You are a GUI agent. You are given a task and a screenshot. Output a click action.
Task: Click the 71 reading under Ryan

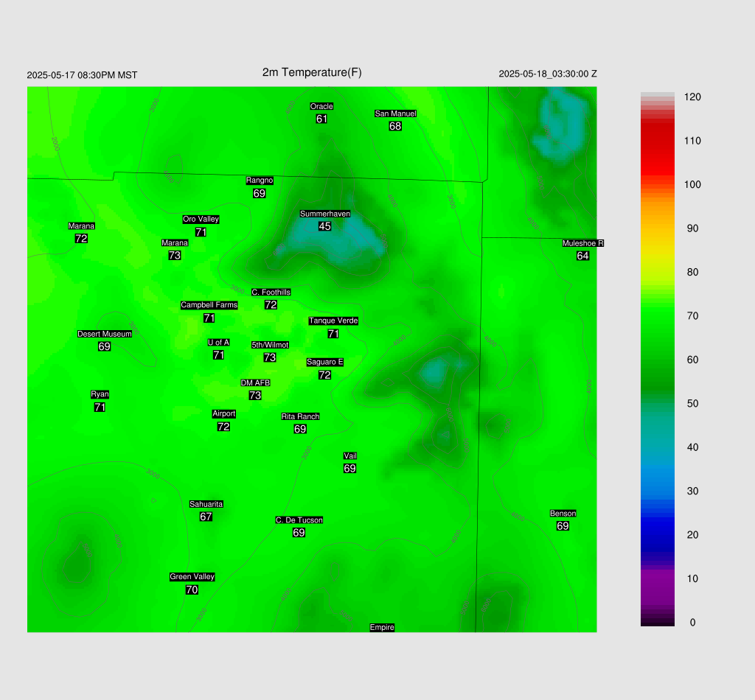[x=100, y=407]
